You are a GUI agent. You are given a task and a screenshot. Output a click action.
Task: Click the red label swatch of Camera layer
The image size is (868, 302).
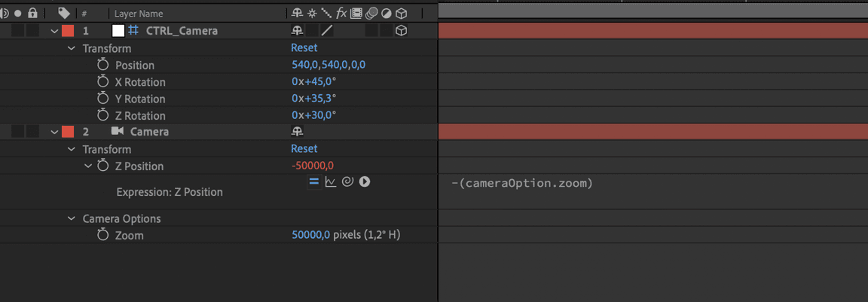coord(68,132)
